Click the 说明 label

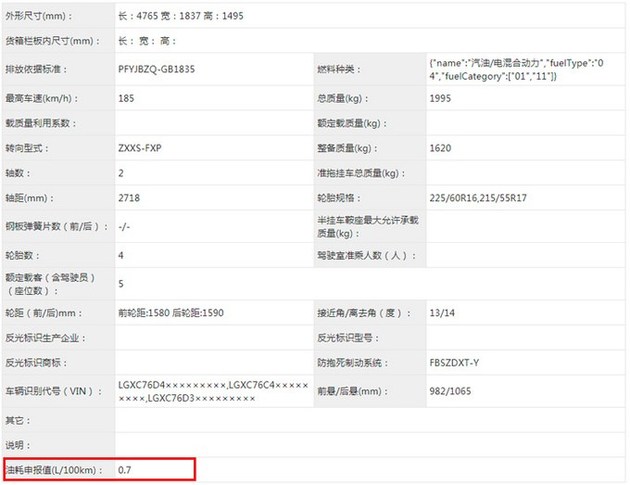(x=18, y=445)
